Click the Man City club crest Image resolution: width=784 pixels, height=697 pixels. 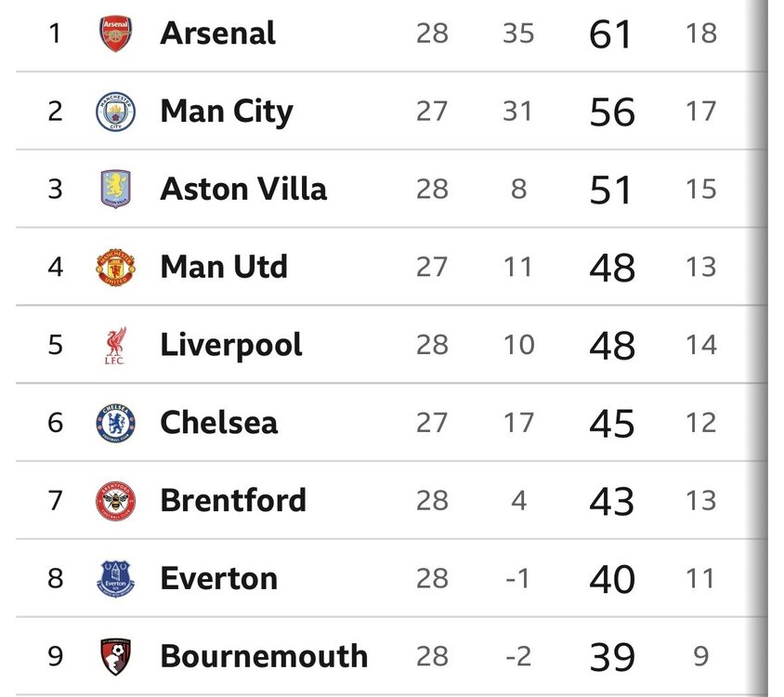click(x=115, y=112)
